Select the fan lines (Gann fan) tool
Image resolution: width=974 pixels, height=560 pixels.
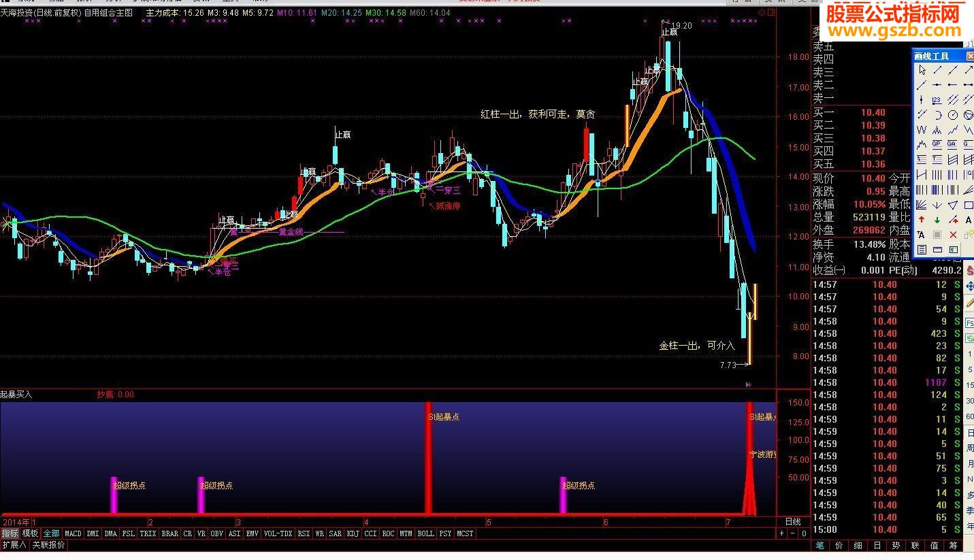922,204
